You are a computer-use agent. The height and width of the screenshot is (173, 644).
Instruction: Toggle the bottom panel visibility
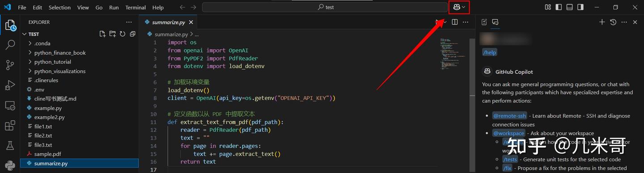point(569,7)
